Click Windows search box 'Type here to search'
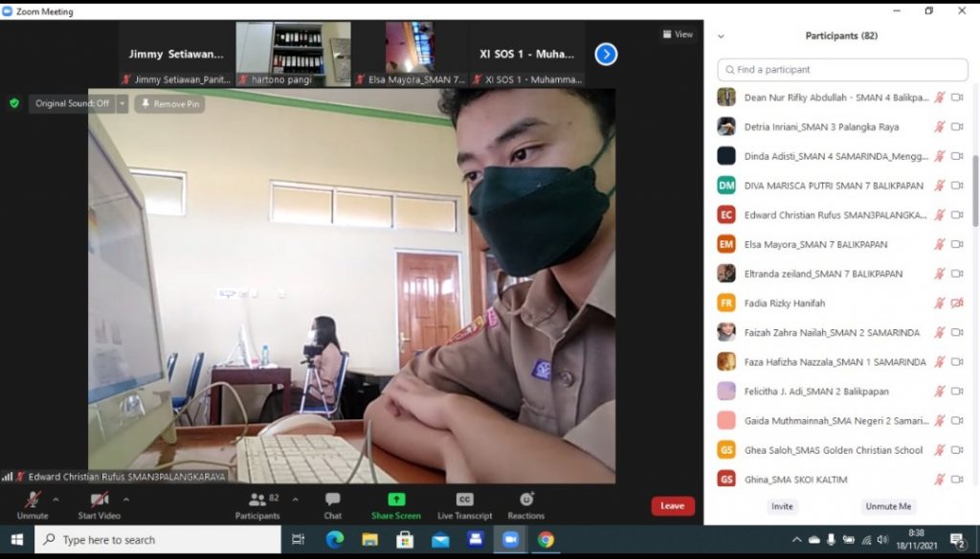This screenshot has height=559, width=980. [x=158, y=540]
